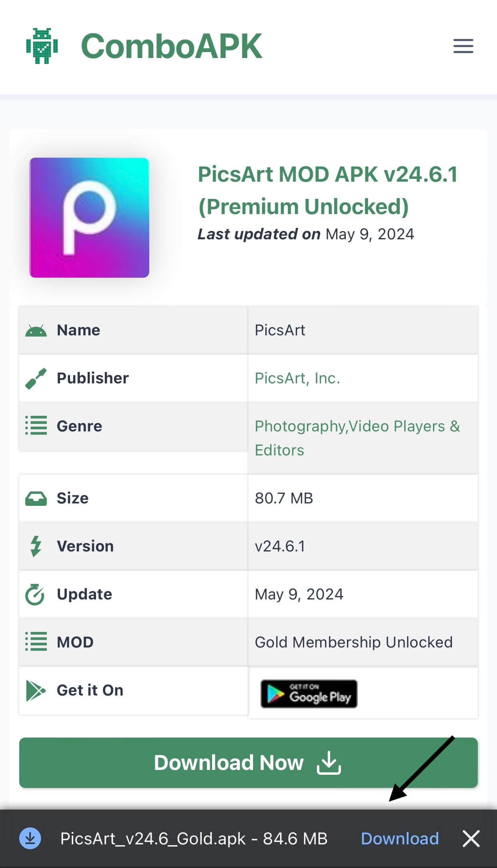This screenshot has height=868, width=497.
Task: Click the pencil icon next to Publisher
Action: coord(35,377)
